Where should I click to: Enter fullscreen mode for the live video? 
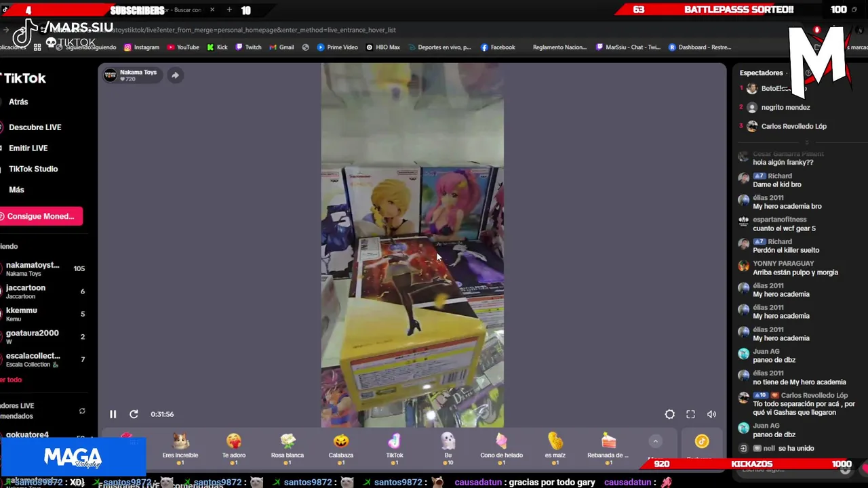point(690,414)
